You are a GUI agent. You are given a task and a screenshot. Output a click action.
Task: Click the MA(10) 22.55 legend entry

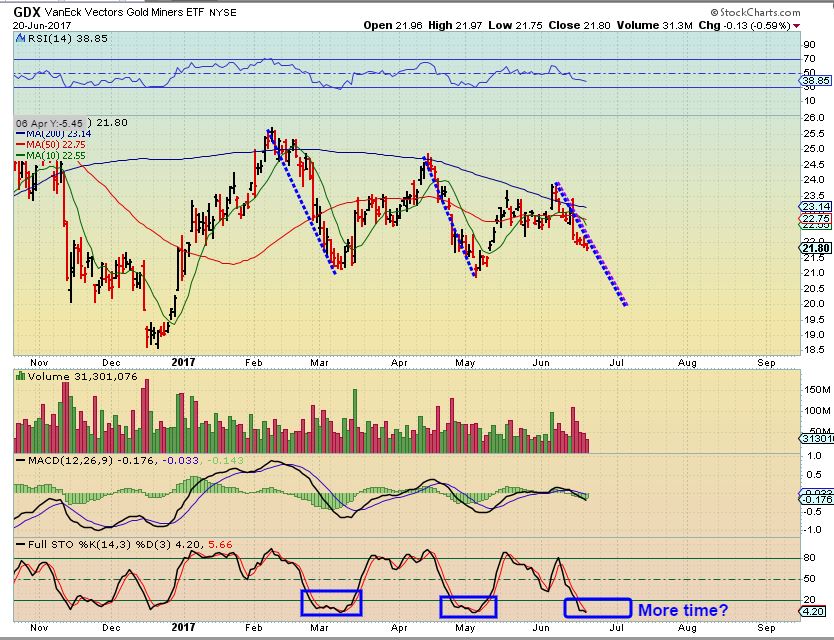click(x=51, y=156)
